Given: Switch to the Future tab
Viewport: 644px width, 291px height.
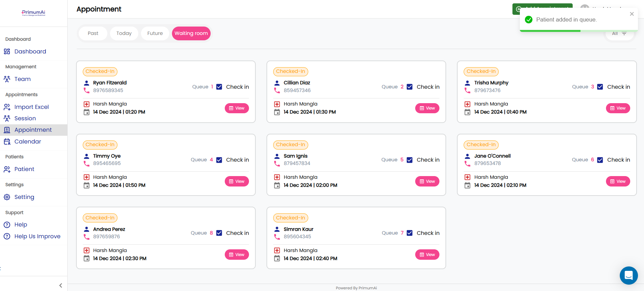Looking at the screenshot, I should (x=155, y=33).
